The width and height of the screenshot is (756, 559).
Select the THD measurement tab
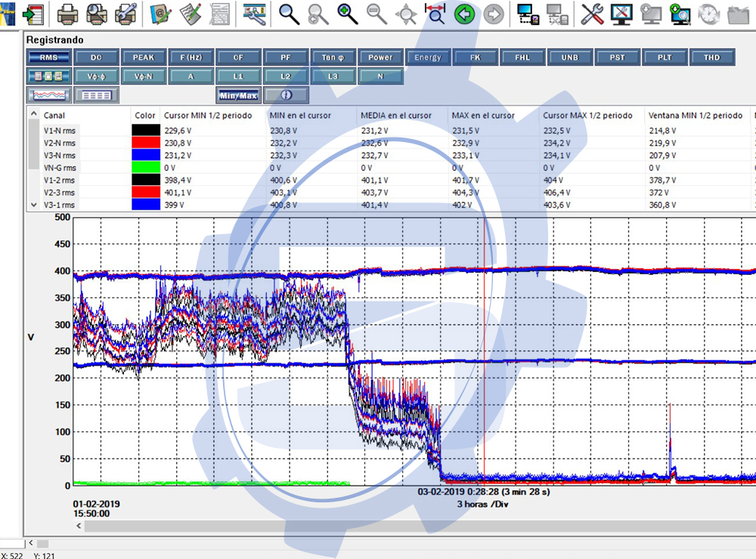[712, 57]
